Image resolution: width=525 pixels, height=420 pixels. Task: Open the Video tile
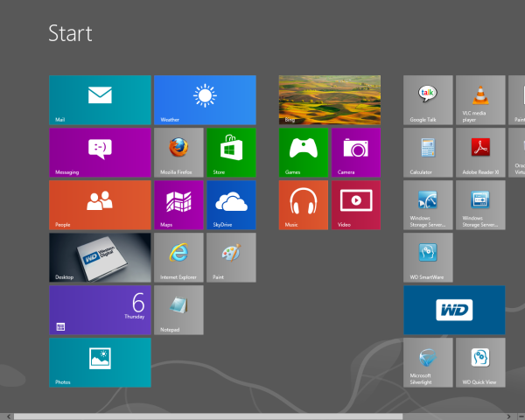click(x=356, y=205)
